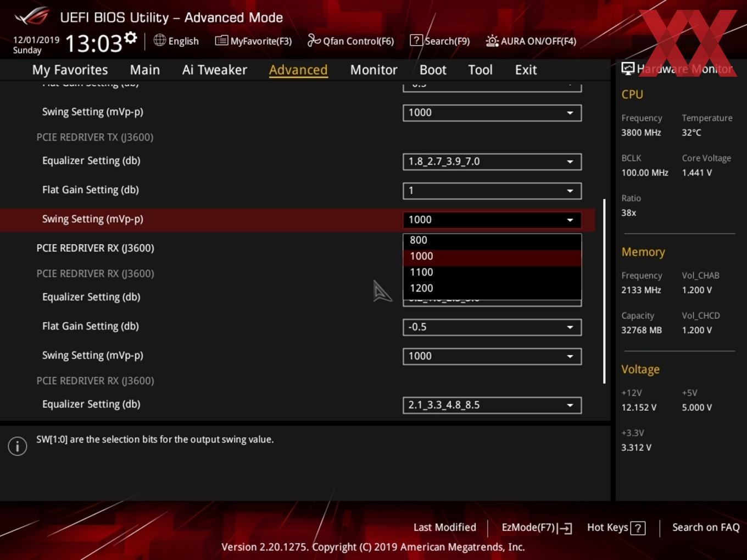Select the PCIE REDRIVER RX (J3600) white label
The image size is (747, 560).
point(95,248)
